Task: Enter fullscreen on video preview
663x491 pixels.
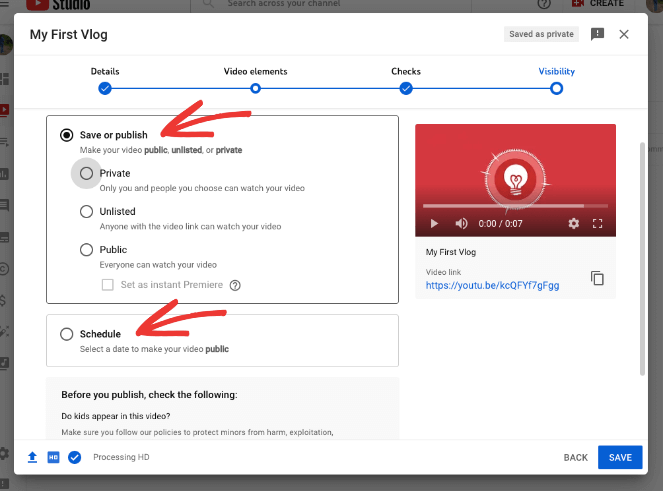Action: [x=598, y=224]
